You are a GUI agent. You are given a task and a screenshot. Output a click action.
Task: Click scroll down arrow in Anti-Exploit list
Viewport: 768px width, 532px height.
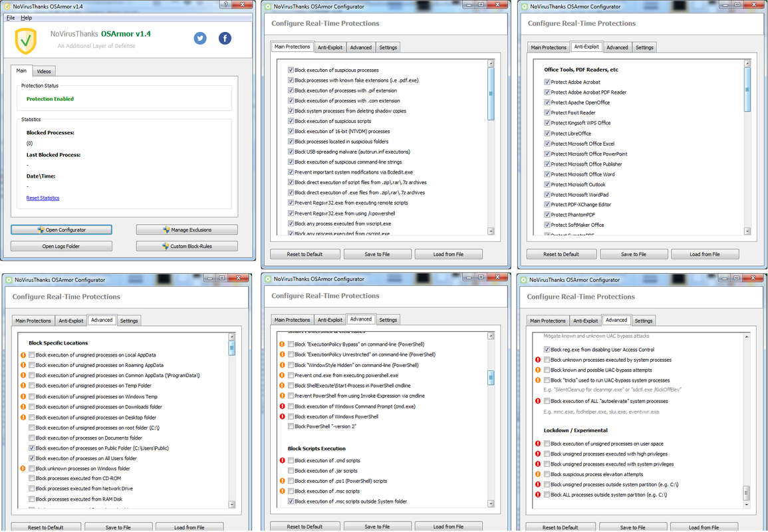point(747,231)
